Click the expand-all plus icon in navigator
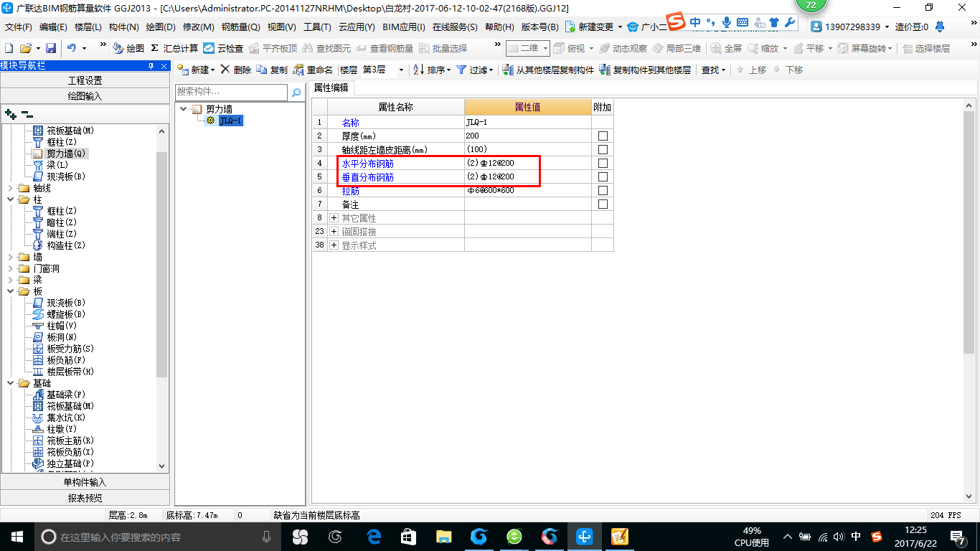 11,114
